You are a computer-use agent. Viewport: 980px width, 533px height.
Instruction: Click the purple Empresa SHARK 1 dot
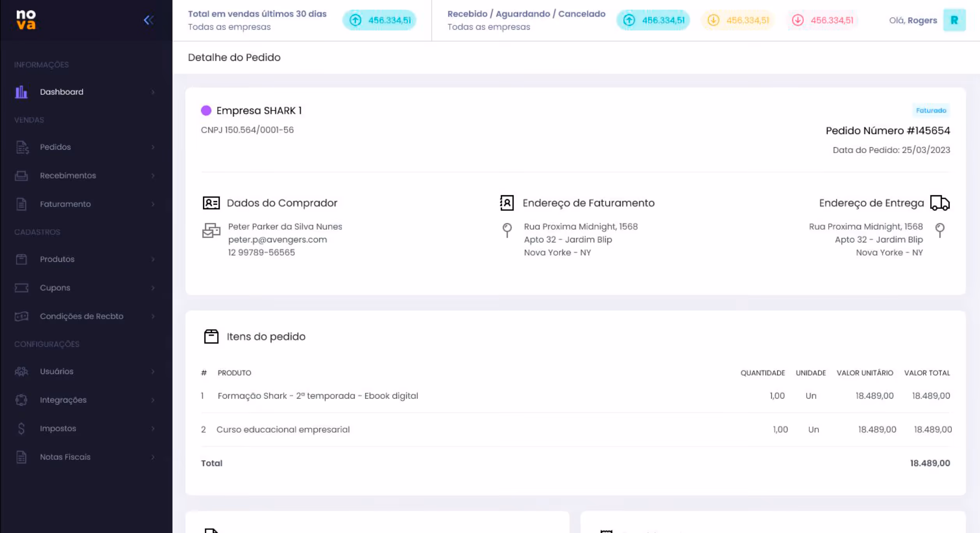(206, 111)
